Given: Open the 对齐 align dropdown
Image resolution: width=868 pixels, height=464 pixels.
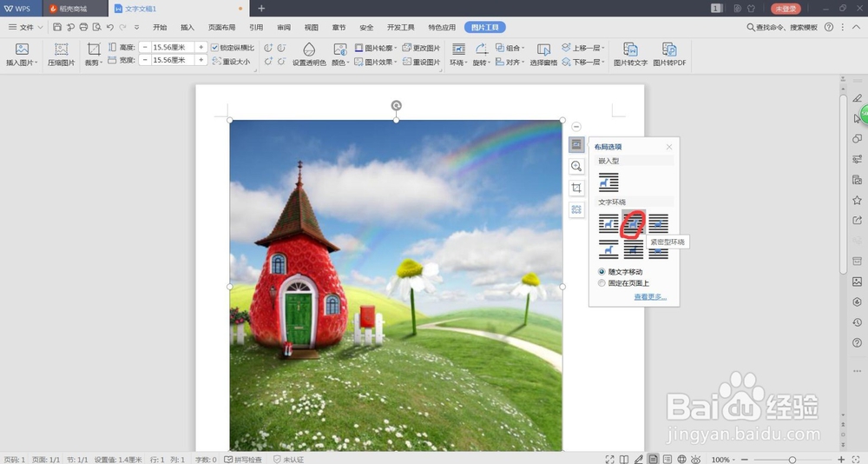Looking at the screenshot, I should 510,62.
